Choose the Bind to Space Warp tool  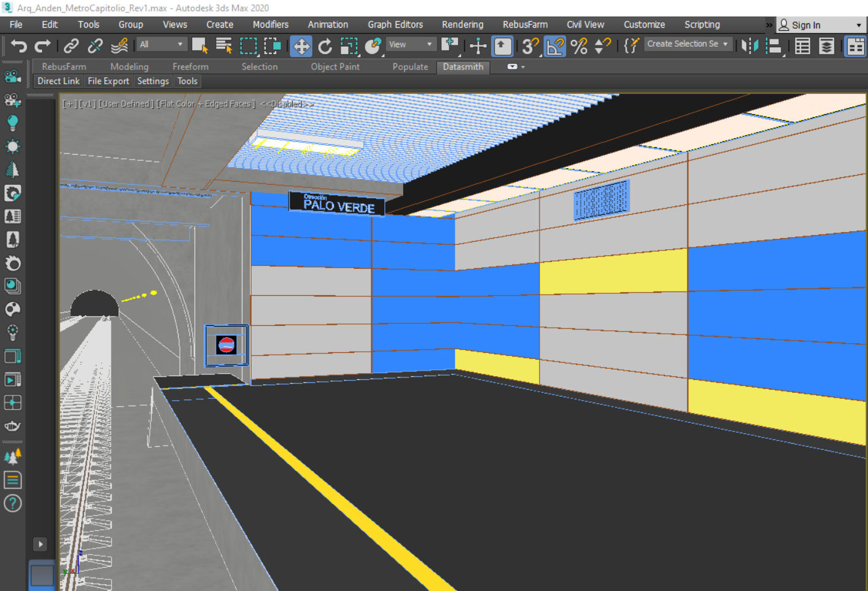(x=119, y=46)
